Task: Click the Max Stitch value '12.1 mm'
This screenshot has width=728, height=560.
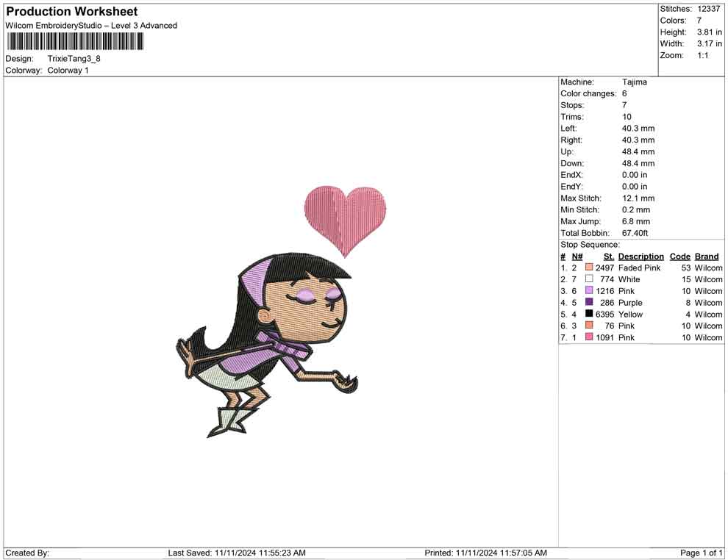Action: [638, 198]
